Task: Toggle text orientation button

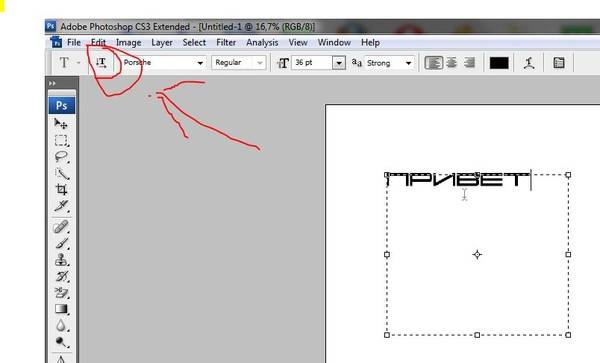Action: (x=101, y=63)
